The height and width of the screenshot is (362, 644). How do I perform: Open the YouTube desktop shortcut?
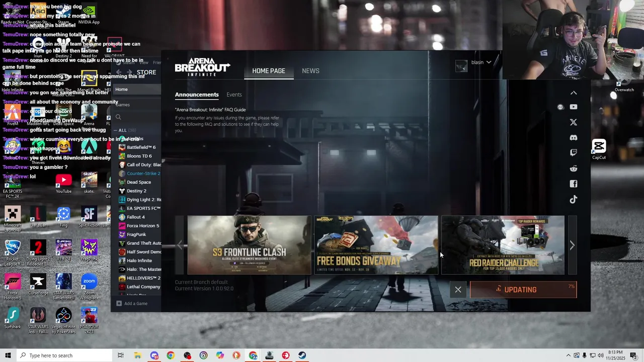click(x=63, y=184)
